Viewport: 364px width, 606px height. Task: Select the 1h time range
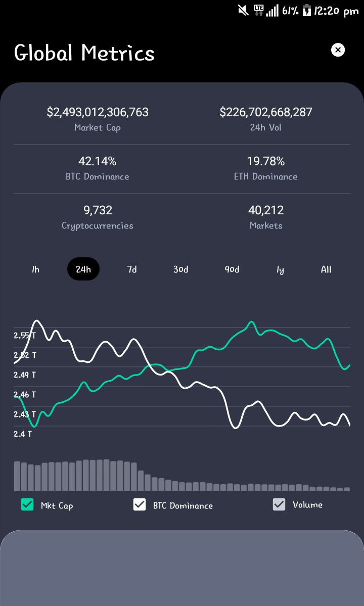click(x=35, y=269)
